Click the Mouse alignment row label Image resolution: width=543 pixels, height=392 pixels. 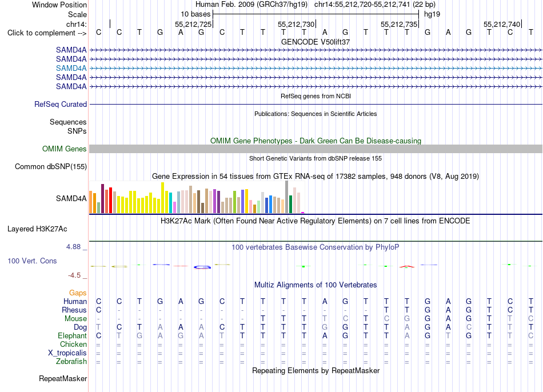click(x=75, y=319)
